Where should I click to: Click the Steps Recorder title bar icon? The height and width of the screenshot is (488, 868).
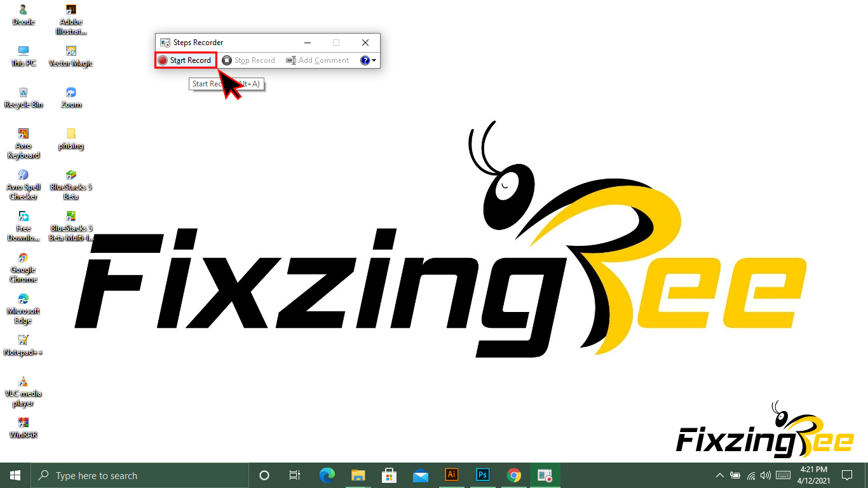tap(165, 43)
